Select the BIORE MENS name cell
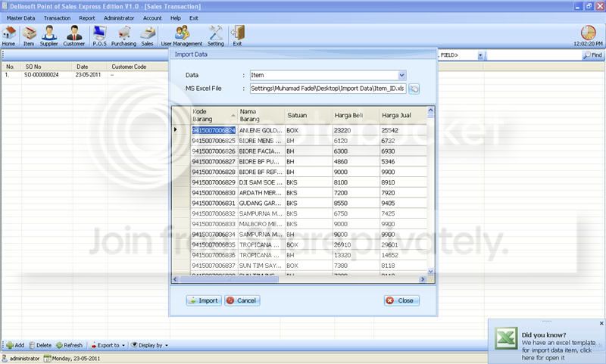 point(261,141)
